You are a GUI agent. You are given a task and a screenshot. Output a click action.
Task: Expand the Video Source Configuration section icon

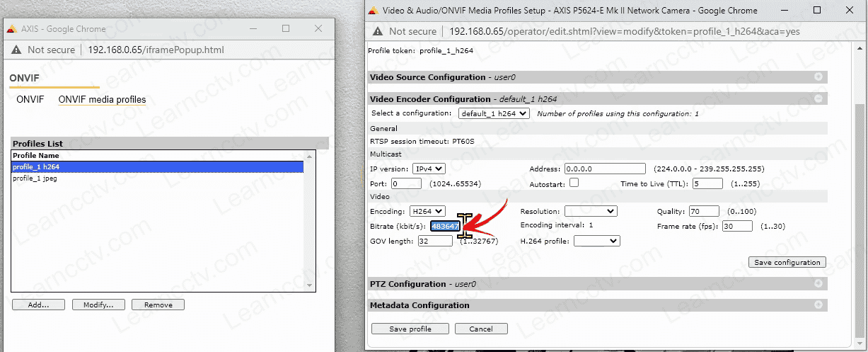pos(818,77)
